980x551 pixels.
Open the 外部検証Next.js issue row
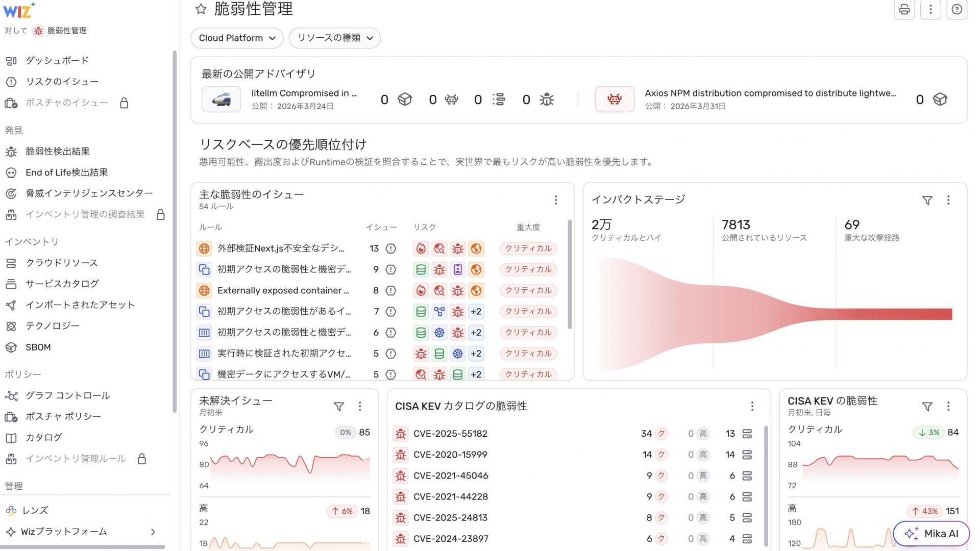tap(281, 248)
